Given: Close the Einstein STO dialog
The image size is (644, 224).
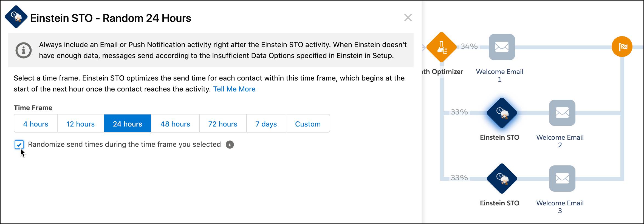Looking at the screenshot, I should (x=408, y=18).
